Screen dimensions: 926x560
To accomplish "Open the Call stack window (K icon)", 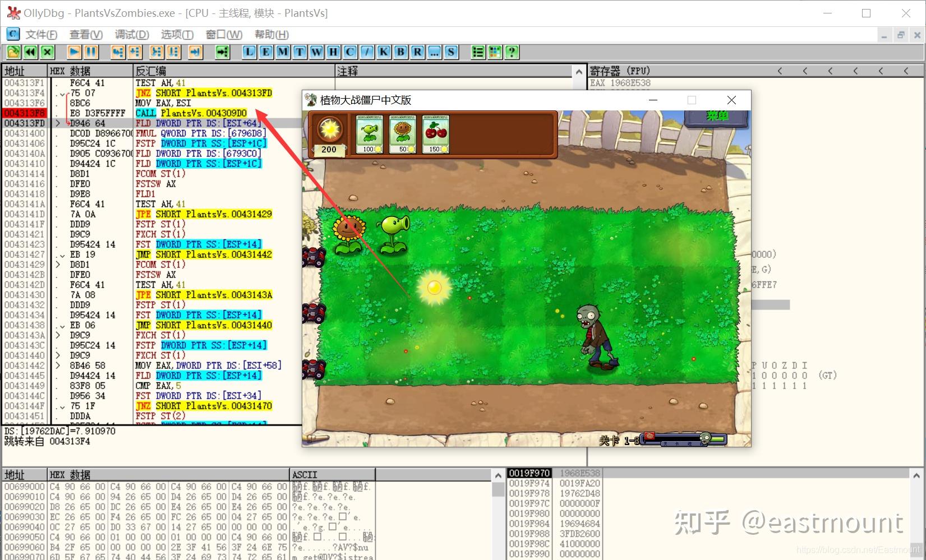I will click(x=383, y=52).
